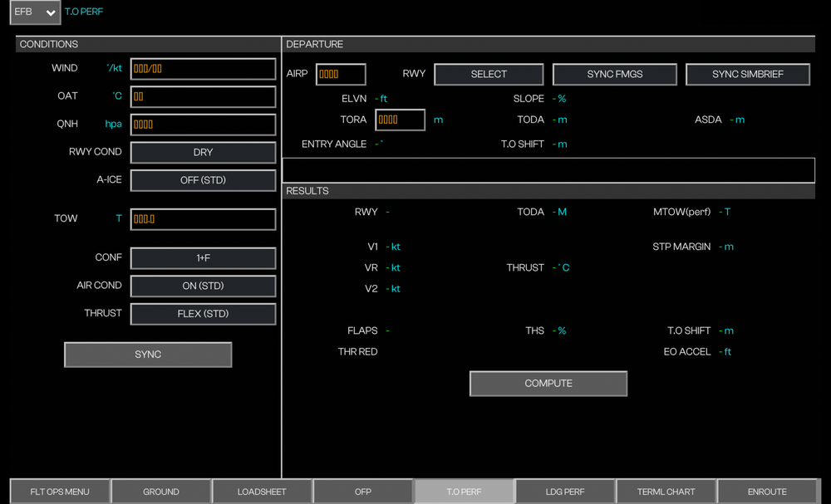831x504 pixels.
Task: Toggle AIR COND ON (STD) setting
Action: pos(203,286)
